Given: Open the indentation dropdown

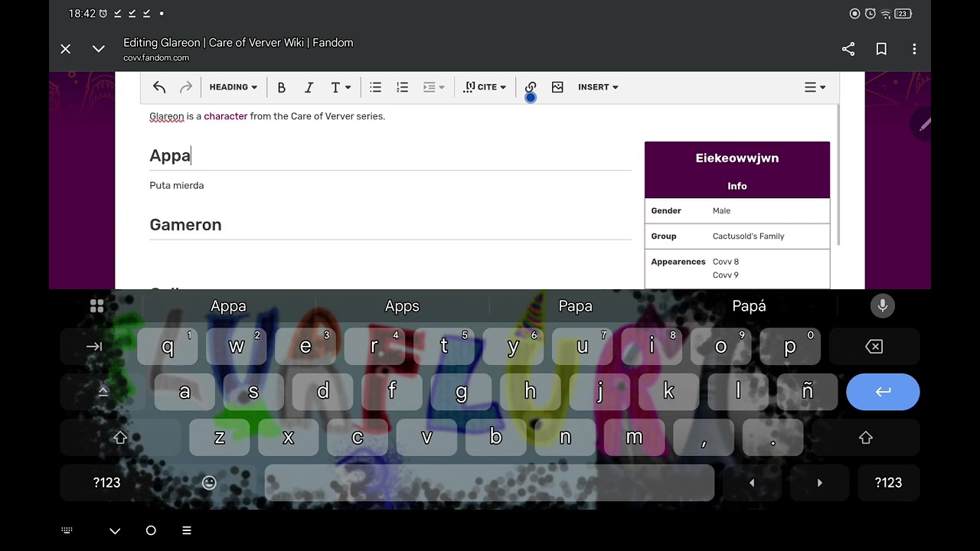Looking at the screenshot, I should click(433, 87).
